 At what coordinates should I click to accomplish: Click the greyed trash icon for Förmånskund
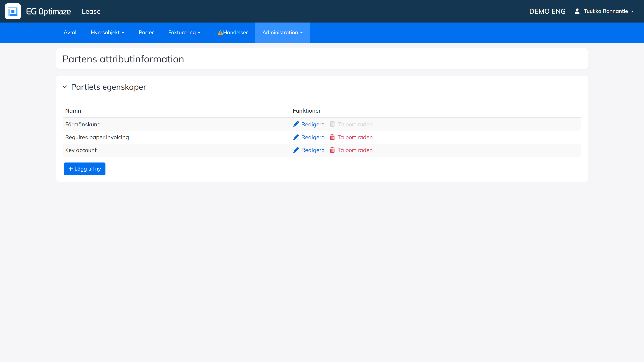tap(332, 124)
